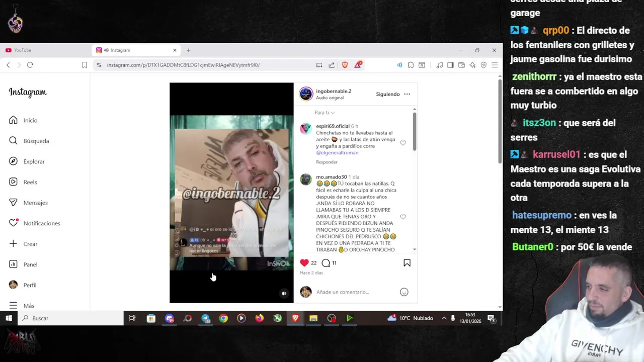Click the reel video to pause
The height and width of the screenshot is (362, 644).
231,193
